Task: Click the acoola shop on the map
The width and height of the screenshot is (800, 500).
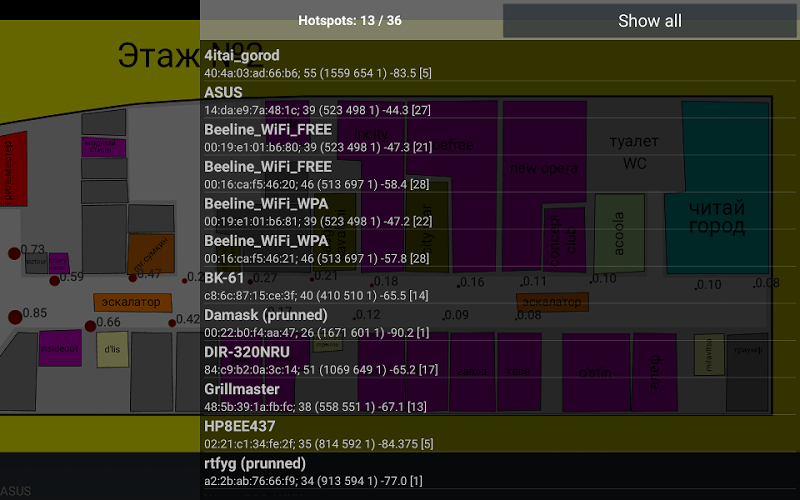Action: point(619,233)
